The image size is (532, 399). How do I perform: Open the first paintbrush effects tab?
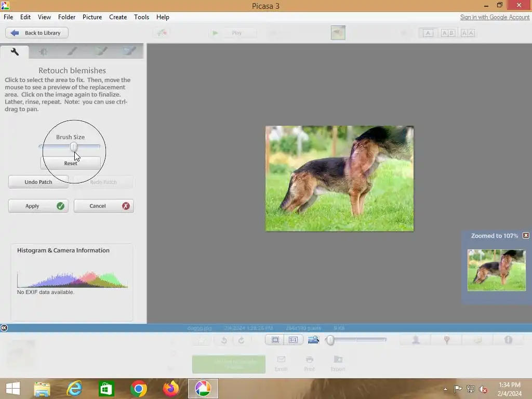(x=72, y=51)
